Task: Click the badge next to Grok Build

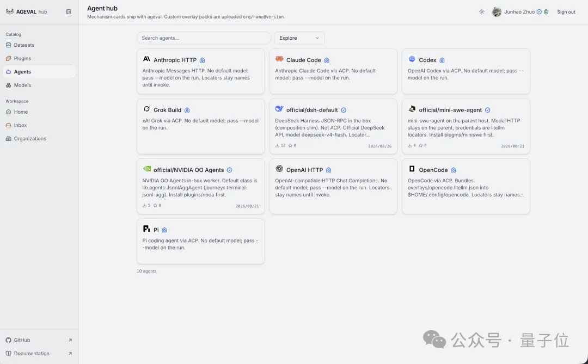Action: click(187, 110)
